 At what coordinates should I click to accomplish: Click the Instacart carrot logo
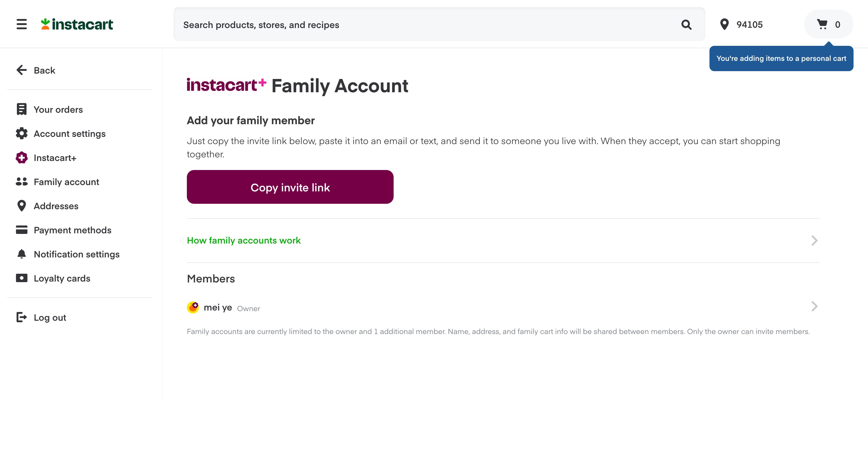tap(77, 24)
